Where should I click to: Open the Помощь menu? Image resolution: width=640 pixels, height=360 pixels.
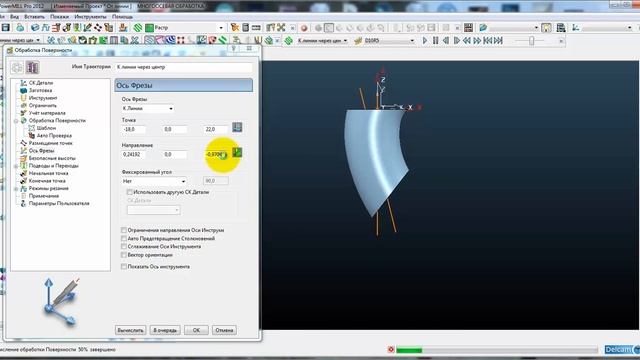[x=122, y=17]
